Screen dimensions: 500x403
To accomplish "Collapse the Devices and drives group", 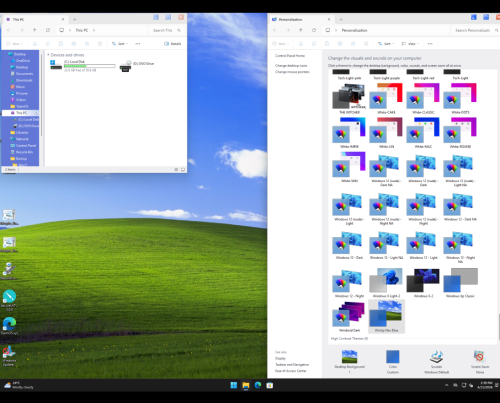I will (48, 55).
